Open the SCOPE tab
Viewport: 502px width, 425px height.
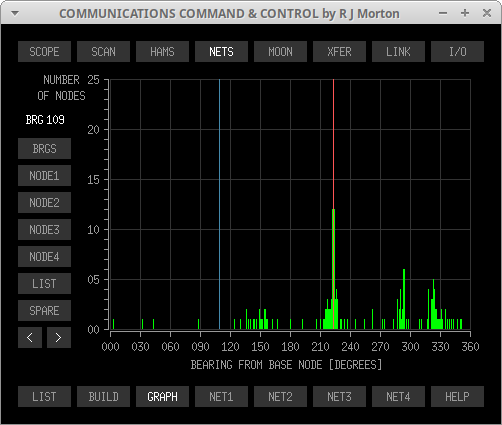click(x=44, y=52)
